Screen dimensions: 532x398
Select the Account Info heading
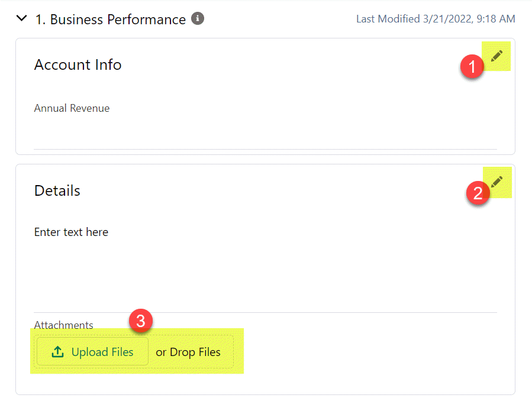tap(78, 64)
